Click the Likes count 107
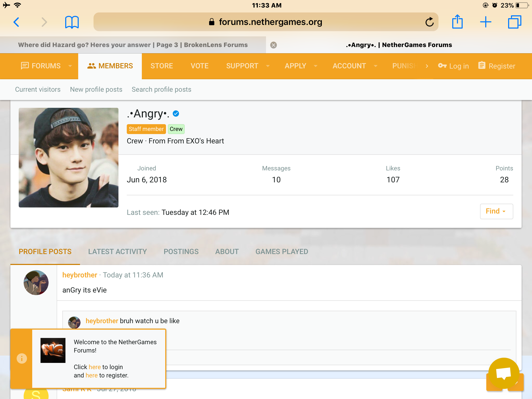Screen dimensions: 532x399 pyautogui.click(x=393, y=180)
